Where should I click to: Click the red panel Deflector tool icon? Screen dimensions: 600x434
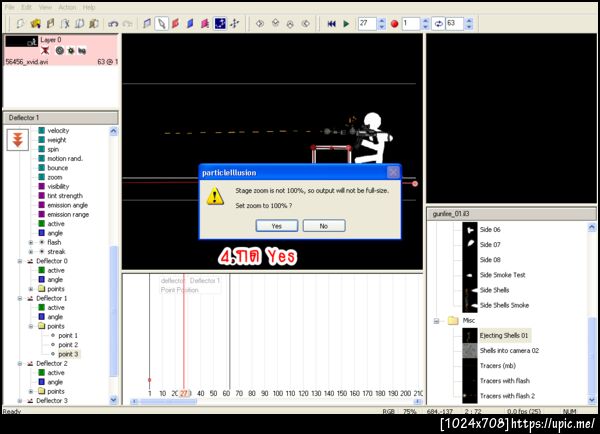pyautogui.click(x=176, y=24)
